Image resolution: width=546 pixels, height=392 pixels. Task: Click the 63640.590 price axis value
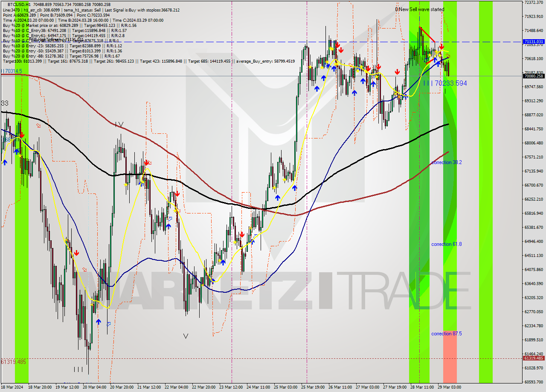(x=534, y=283)
